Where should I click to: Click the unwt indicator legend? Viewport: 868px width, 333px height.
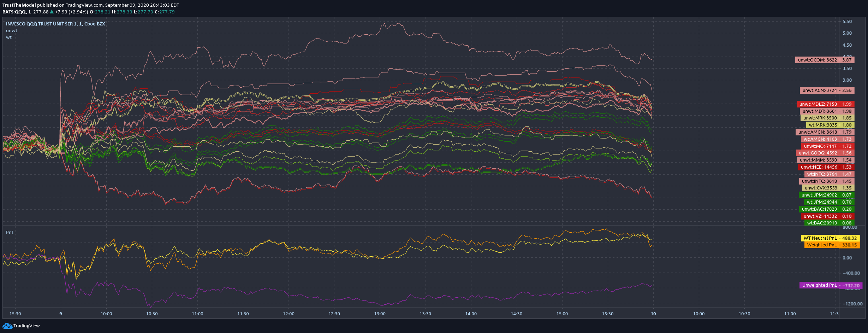coord(12,31)
